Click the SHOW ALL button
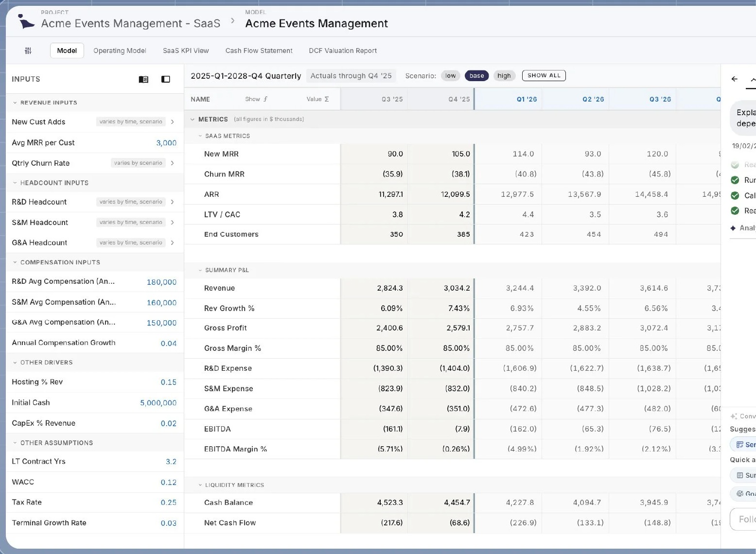Image resolution: width=756 pixels, height=554 pixels. [544, 76]
